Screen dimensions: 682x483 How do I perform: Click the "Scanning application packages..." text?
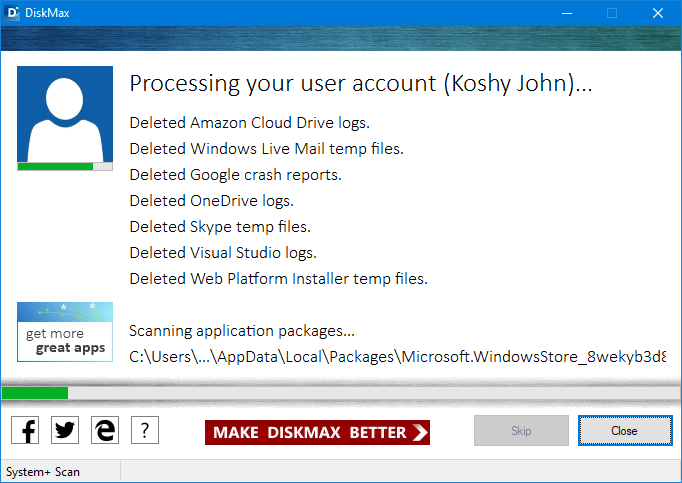(x=242, y=331)
